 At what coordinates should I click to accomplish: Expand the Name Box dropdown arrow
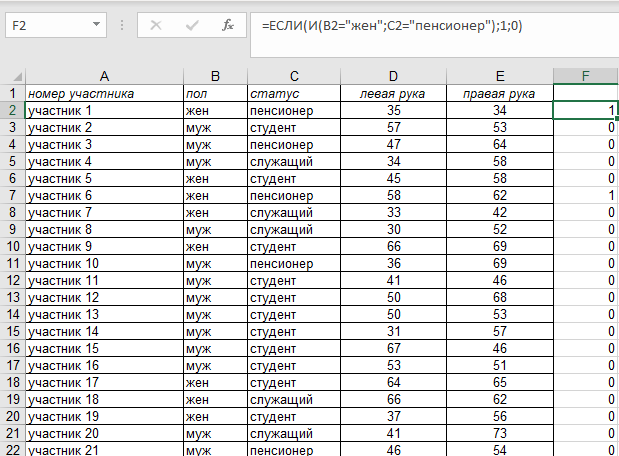pyautogui.click(x=96, y=25)
